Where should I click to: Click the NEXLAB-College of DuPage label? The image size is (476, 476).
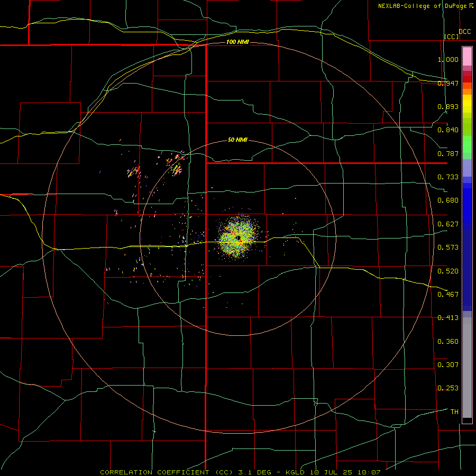422,6
